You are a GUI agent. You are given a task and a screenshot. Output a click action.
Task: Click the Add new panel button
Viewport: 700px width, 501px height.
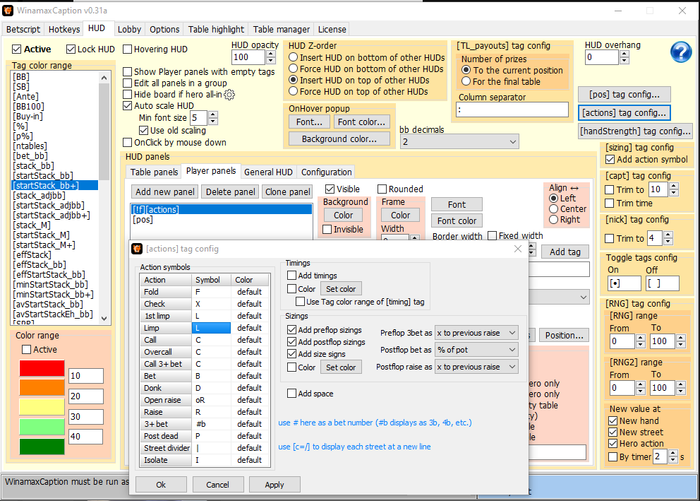(164, 191)
